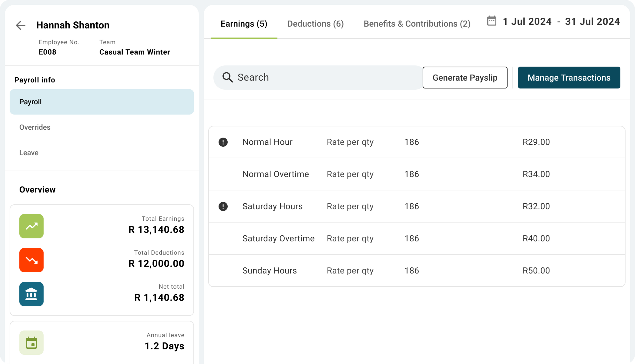Click the Overview heading
The width and height of the screenshot is (635, 364).
38,190
